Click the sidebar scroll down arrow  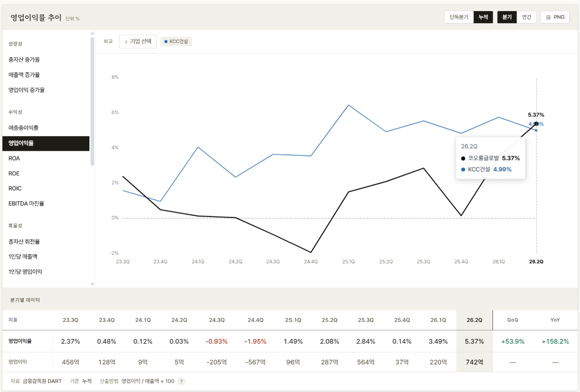[x=92, y=284]
